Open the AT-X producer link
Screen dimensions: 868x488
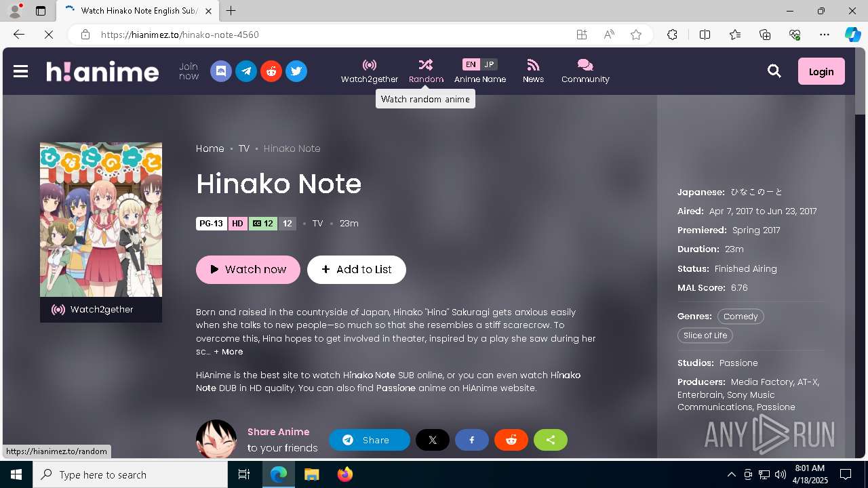808,382
